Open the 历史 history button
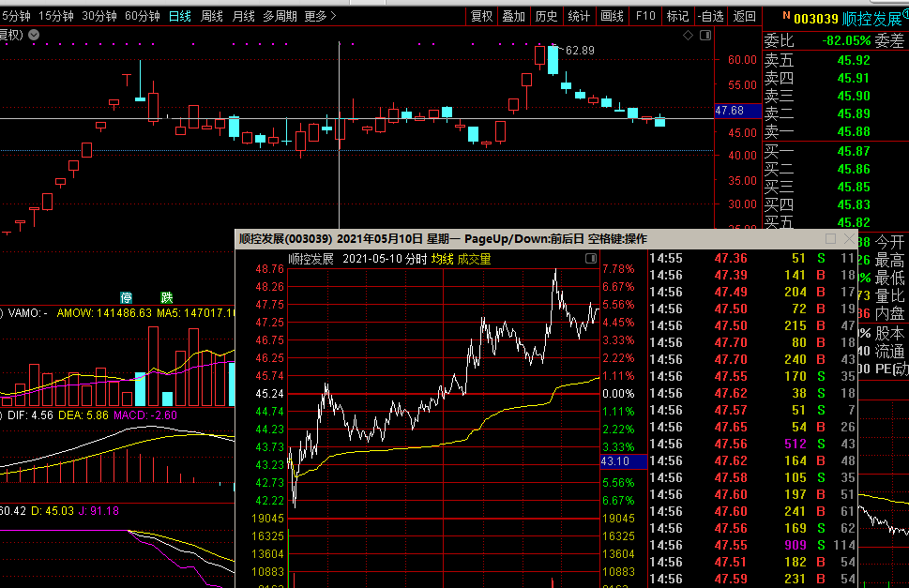 [546, 16]
